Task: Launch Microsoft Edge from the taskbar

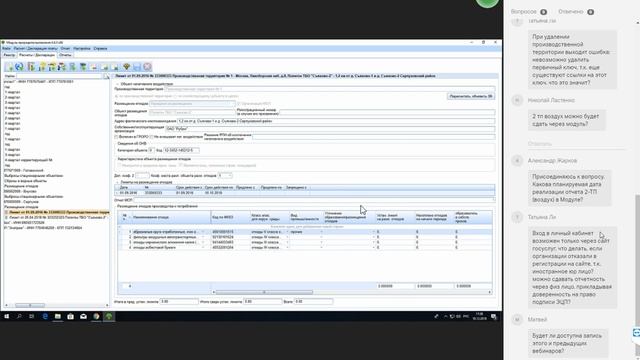Action: [45, 316]
